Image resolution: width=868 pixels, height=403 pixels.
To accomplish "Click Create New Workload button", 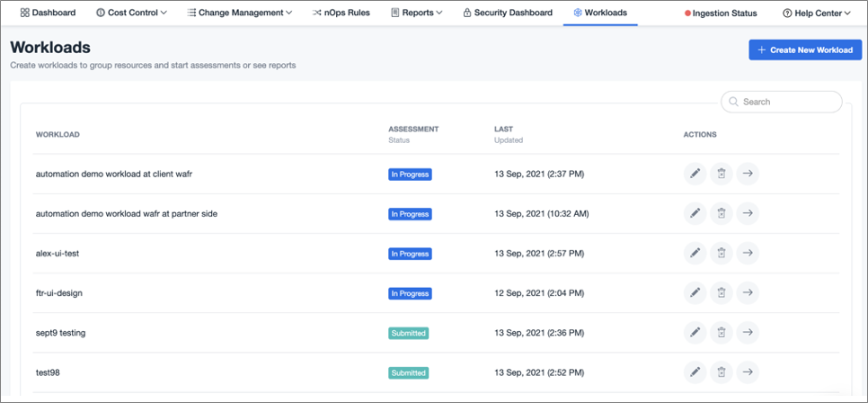I will [x=805, y=49].
